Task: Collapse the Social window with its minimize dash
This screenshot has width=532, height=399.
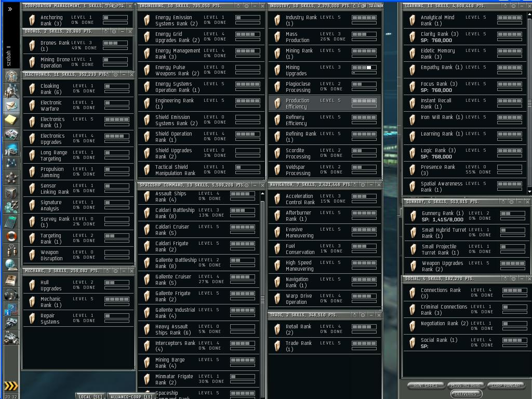Action: pos(522,278)
